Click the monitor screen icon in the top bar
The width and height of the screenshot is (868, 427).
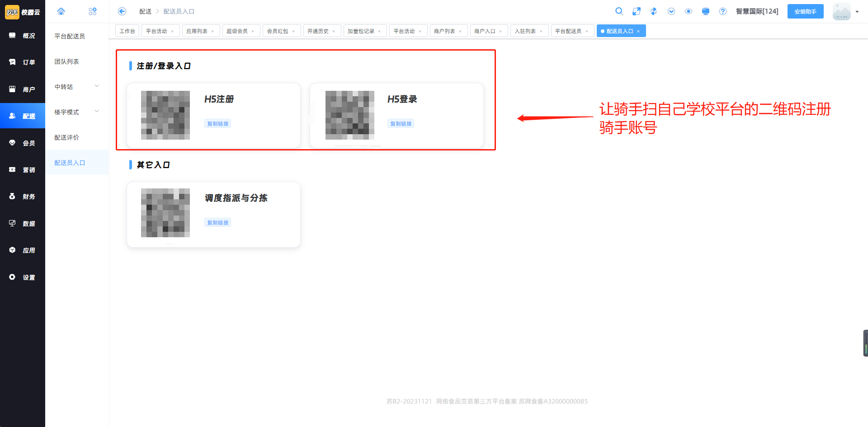point(706,11)
